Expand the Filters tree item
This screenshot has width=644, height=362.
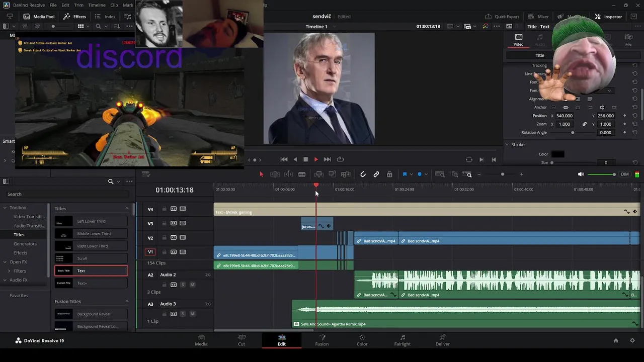(9, 271)
